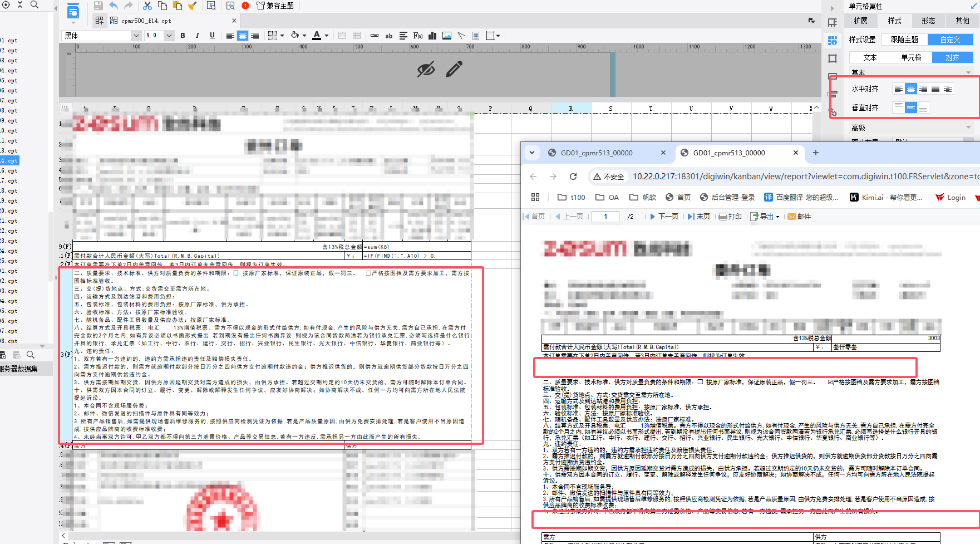Open the hyperlink panel icon in the side strip

[x=833, y=112]
